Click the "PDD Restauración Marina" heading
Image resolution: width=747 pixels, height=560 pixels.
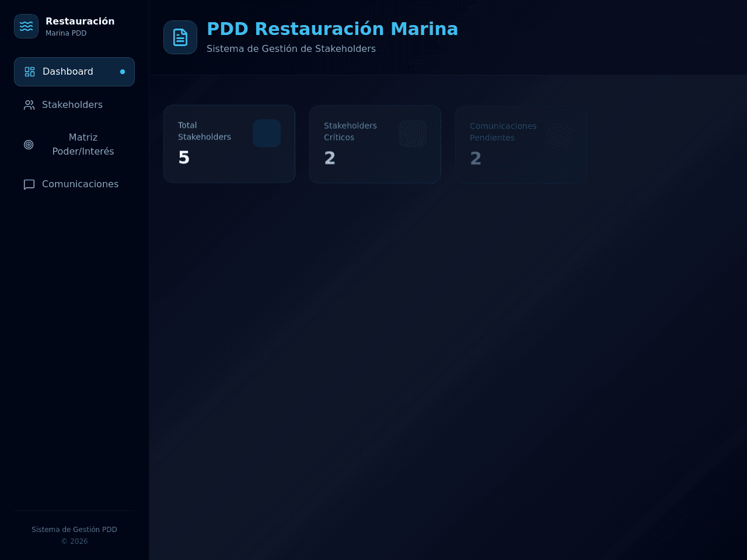tap(333, 29)
